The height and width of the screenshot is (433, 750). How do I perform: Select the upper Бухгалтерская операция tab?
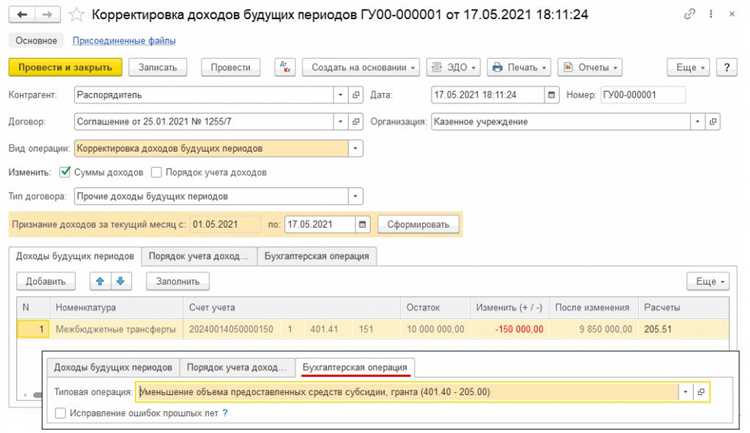317,256
